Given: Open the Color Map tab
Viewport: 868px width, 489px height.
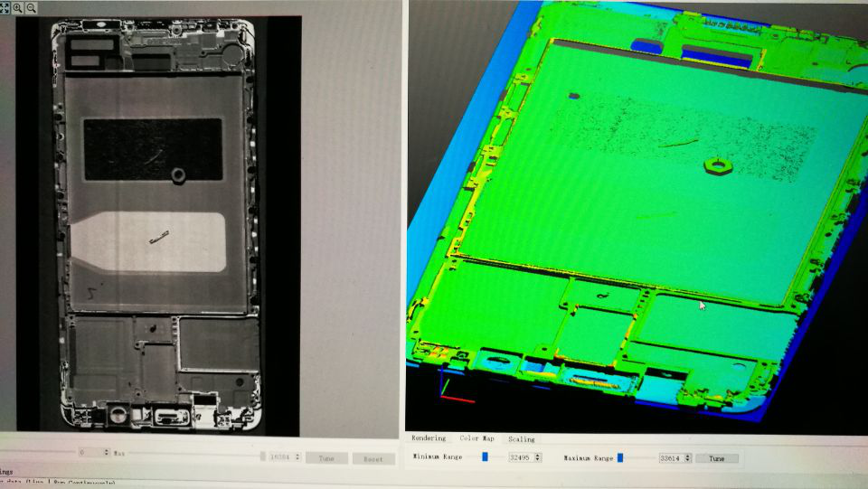Looking at the screenshot, I should click(477, 438).
